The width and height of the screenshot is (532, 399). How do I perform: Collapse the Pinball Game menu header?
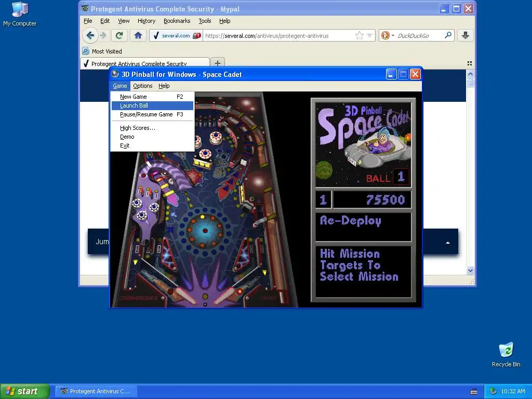[x=120, y=86]
